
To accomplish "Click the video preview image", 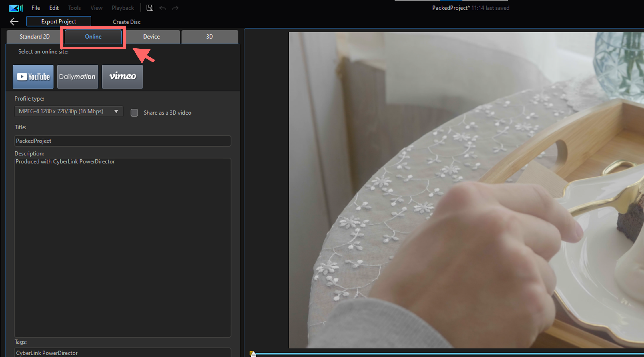I will click(x=466, y=190).
